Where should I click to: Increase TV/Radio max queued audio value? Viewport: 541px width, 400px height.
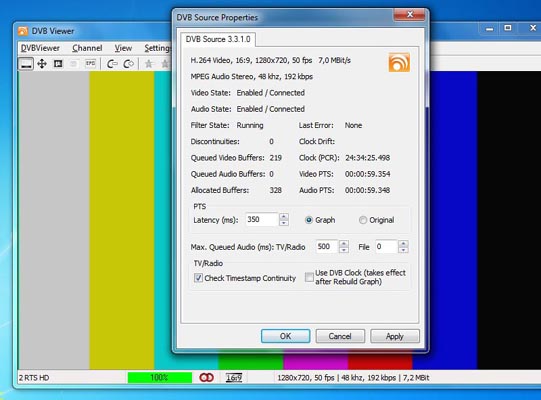click(x=344, y=243)
